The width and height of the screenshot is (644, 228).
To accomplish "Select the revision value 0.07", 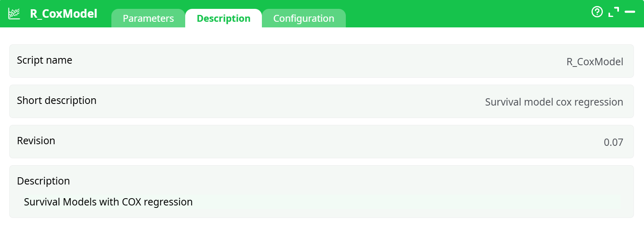I will pos(613,142).
